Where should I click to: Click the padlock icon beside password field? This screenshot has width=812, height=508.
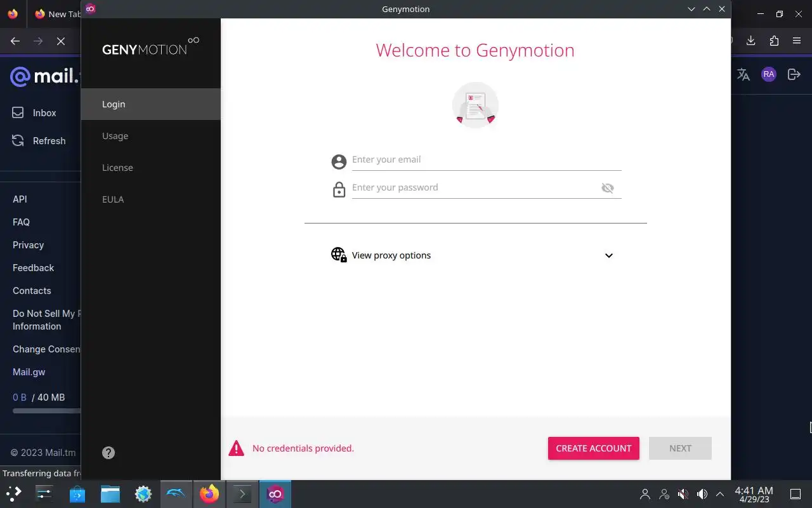(339, 189)
